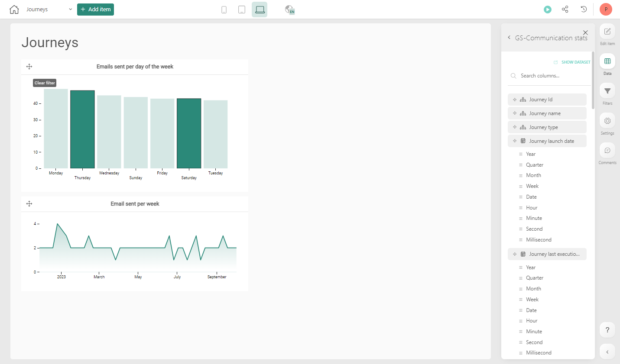The height and width of the screenshot is (364, 620).
Task: Go back from GS-Communication stats dataset
Action: coord(509,38)
